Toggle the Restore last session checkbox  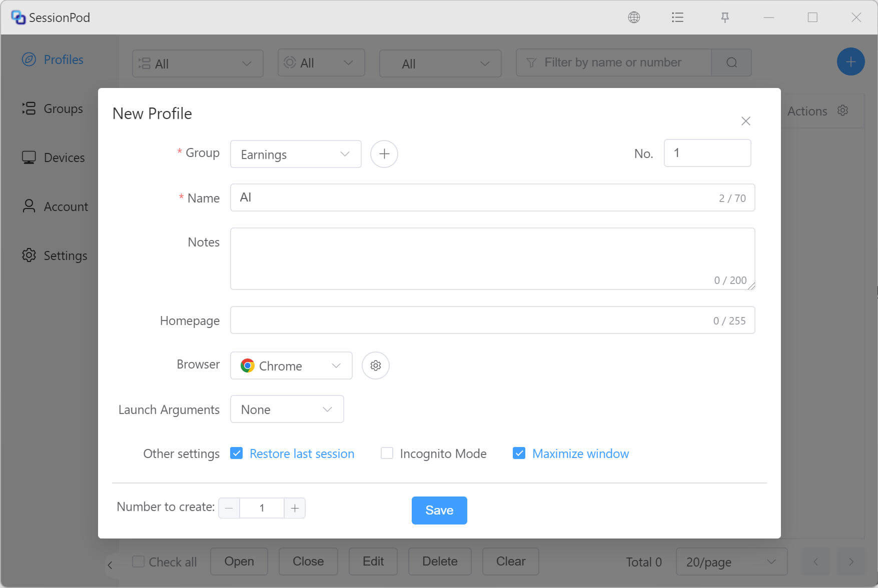236,453
